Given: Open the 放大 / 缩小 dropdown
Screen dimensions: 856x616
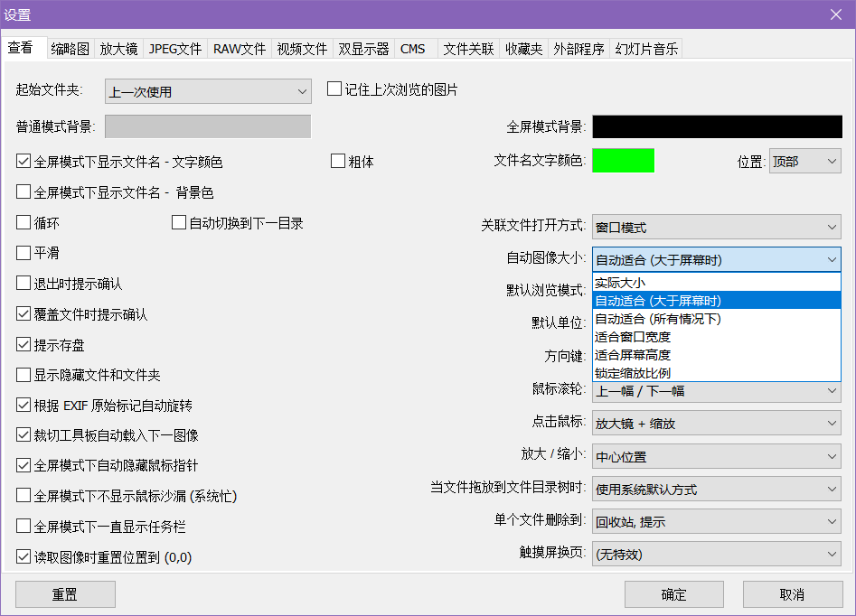Looking at the screenshot, I should [716, 456].
